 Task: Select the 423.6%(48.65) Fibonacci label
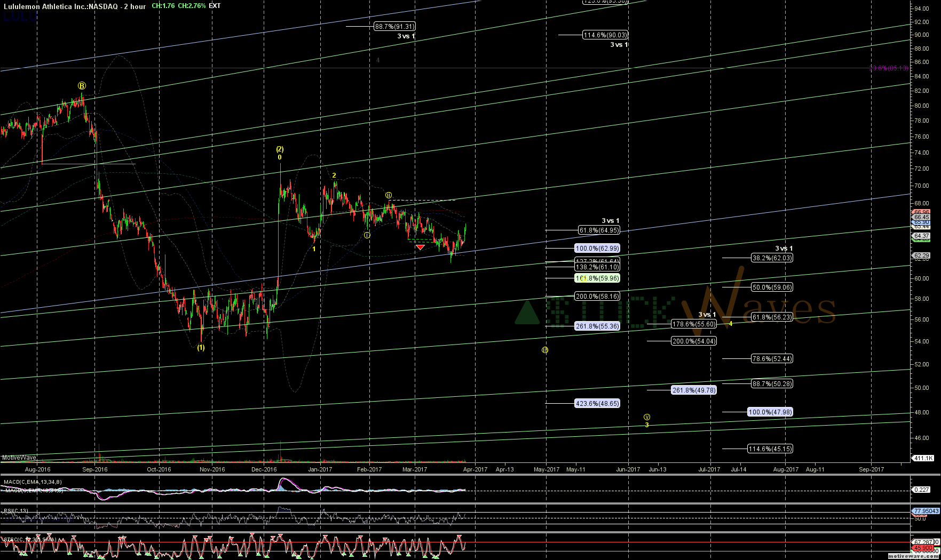pos(597,404)
